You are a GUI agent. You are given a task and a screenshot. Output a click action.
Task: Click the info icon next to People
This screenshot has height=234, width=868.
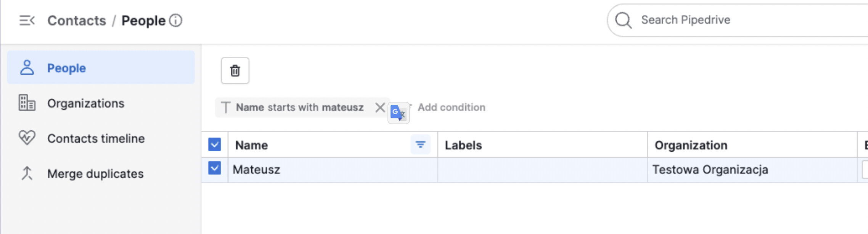click(x=175, y=21)
